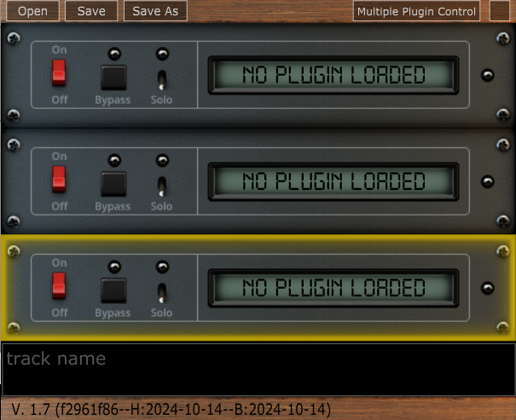516x420 pixels.
Task: Toggle the red On/Off switch in the first rack slot
Action: coord(59,73)
